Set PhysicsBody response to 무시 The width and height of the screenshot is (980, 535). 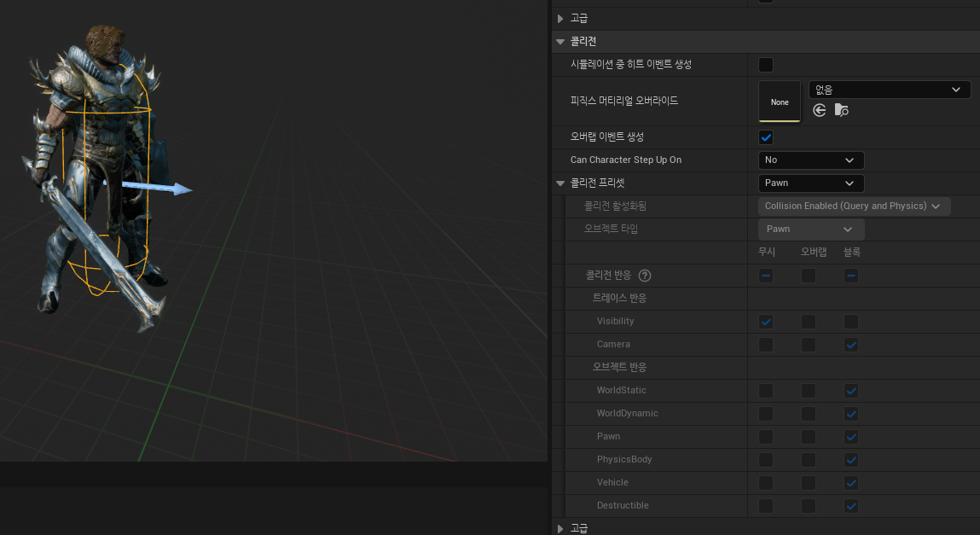[x=766, y=460]
